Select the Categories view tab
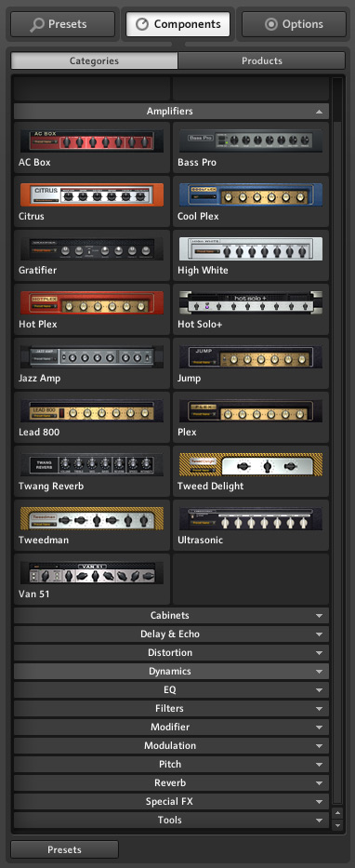Screen dimensions: 355x868 94,60
